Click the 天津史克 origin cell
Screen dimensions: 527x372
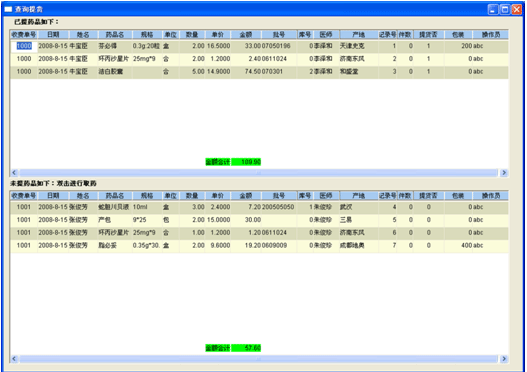click(x=359, y=46)
